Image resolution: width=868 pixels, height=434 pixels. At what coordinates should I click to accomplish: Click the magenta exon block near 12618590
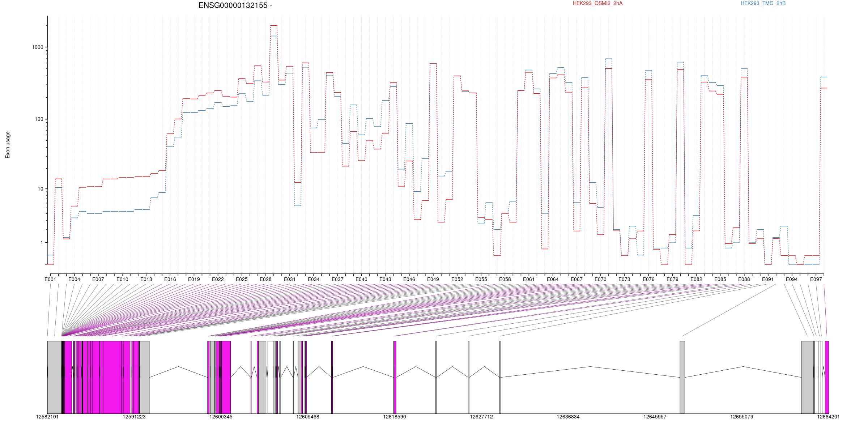click(x=395, y=377)
